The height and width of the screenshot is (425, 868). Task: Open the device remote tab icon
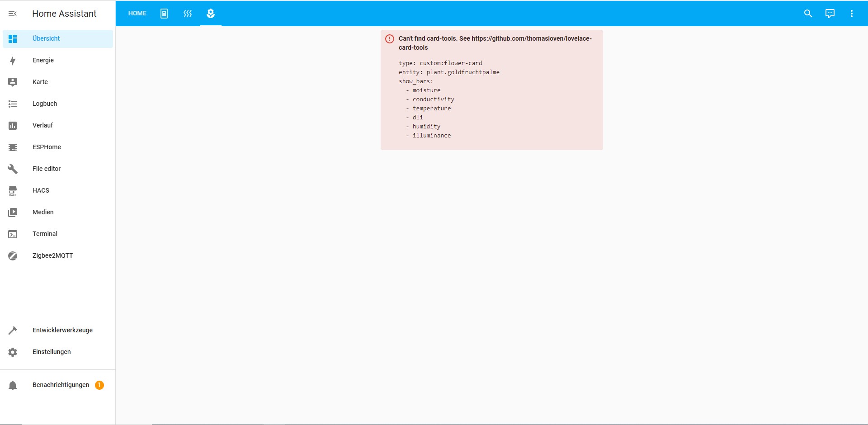[x=164, y=14]
